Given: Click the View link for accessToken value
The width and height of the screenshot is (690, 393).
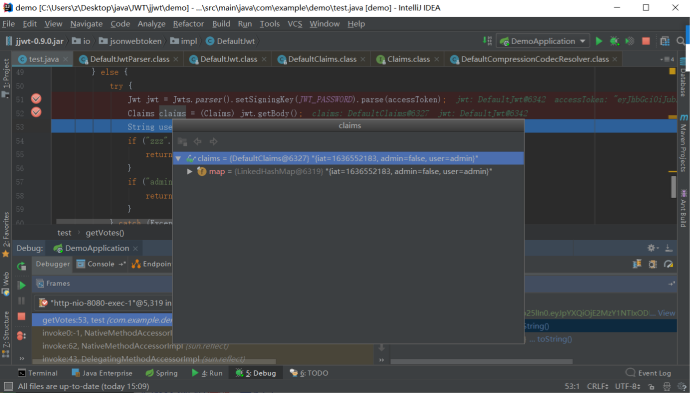Looking at the screenshot, I should pos(666,313).
